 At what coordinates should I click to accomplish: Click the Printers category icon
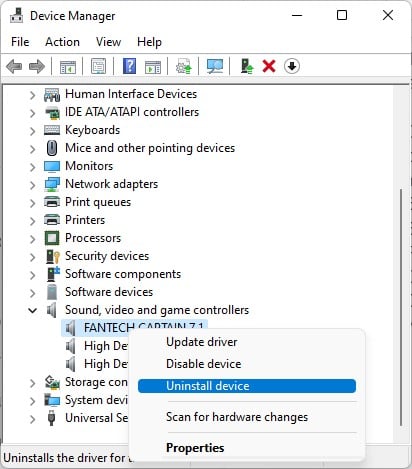pyautogui.click(x=52, y=220)
